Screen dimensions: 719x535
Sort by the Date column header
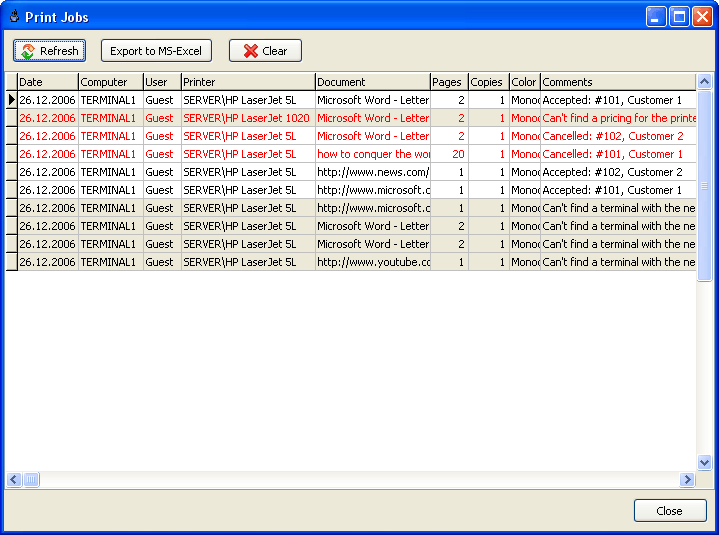point(47,82)
